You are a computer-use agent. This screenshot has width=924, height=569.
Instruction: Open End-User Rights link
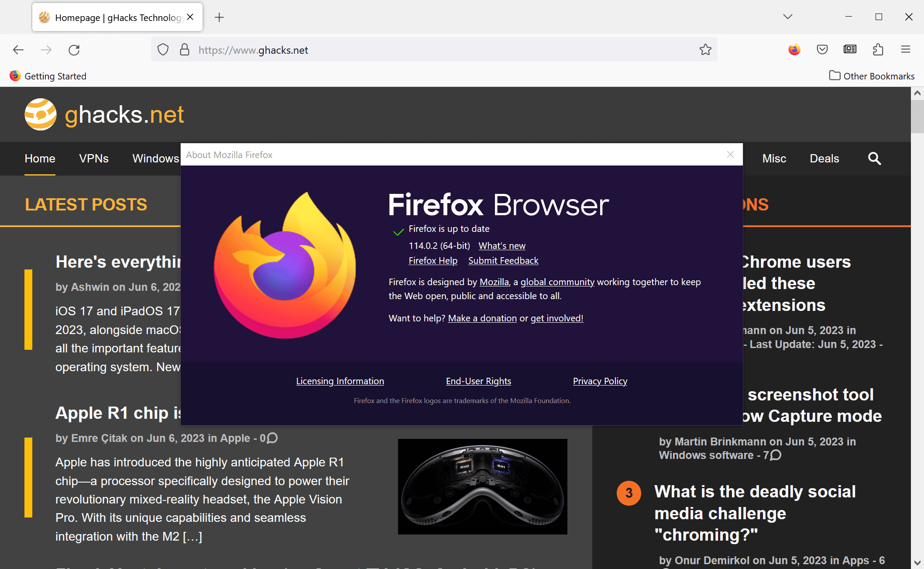[478, 381]
